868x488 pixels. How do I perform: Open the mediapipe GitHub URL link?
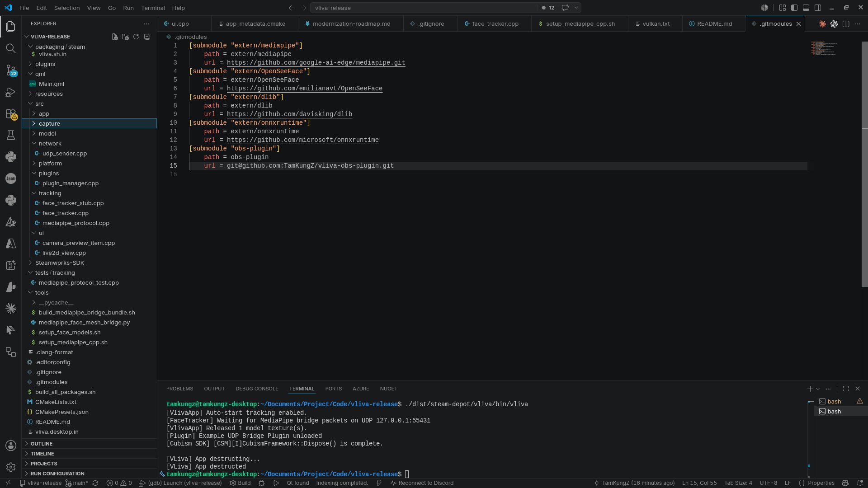coord(316,62)
